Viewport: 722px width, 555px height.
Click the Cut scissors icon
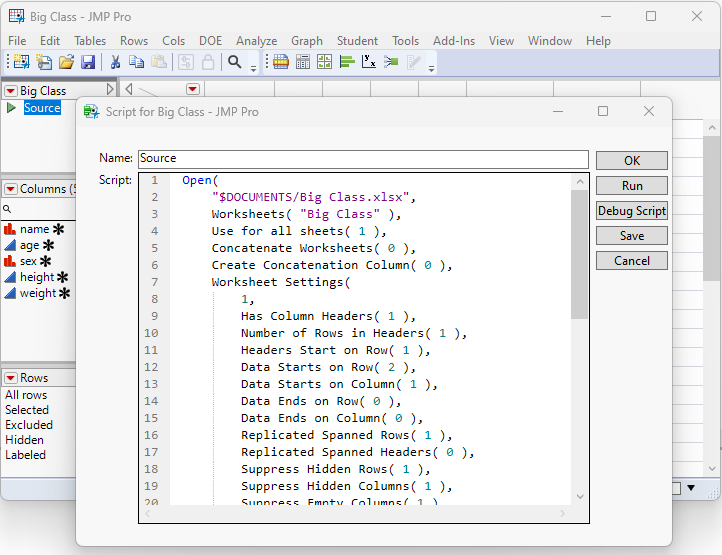coord(116,62)
